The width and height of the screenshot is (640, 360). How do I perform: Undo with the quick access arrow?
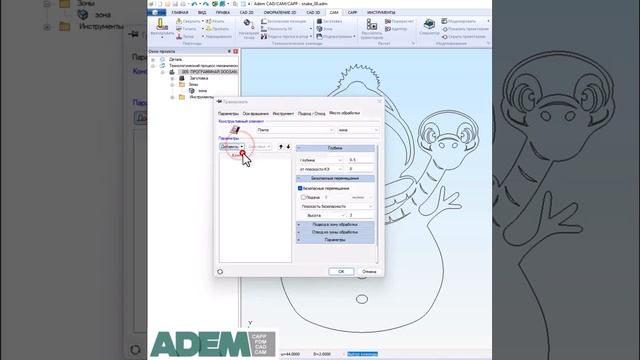tap(194, 4)
